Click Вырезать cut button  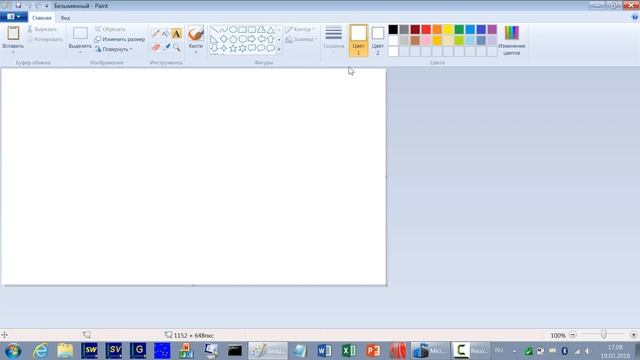click(42, 29)
